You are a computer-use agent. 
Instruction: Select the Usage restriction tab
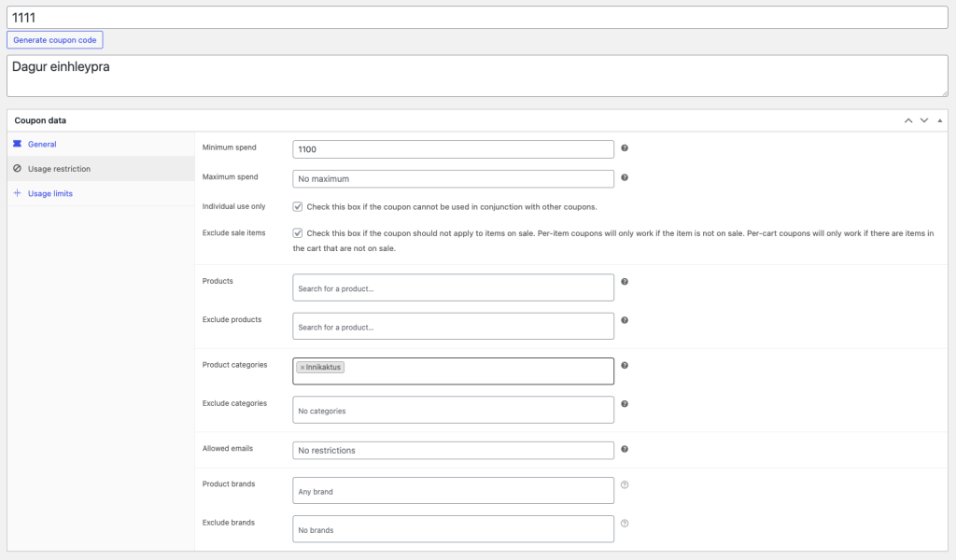[59, 169]
